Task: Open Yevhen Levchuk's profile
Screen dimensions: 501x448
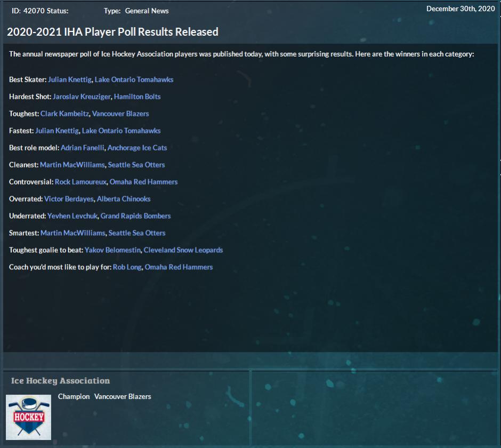Action: (72, 216)
